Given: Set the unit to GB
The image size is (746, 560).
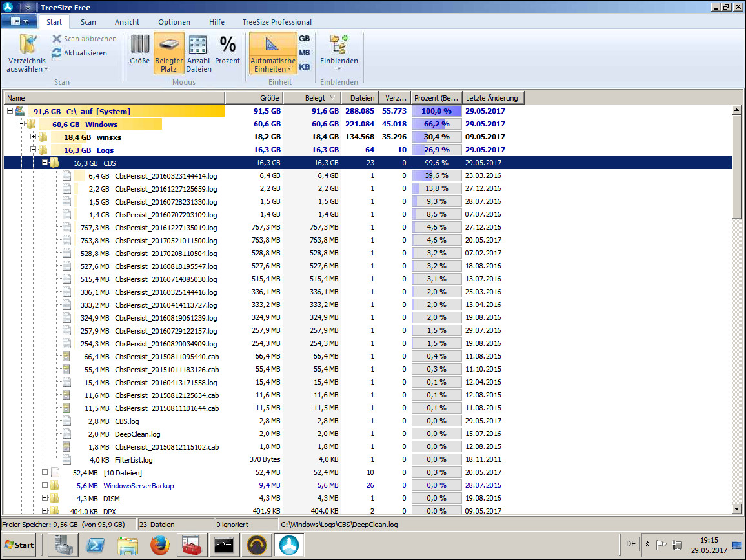Looking at the screenshot, I should (305, 39).
